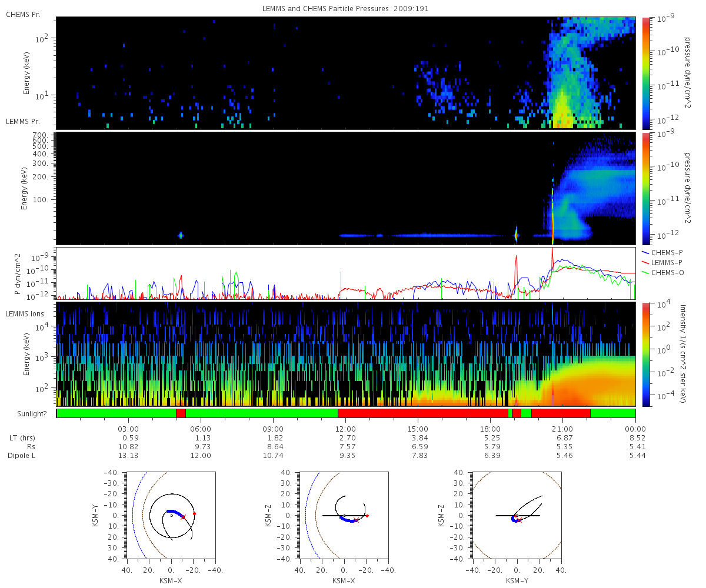Screen dimensions: 706x588
Task: Click the 'P dyn/cm^2' axis label
Action: pos(19,273)
